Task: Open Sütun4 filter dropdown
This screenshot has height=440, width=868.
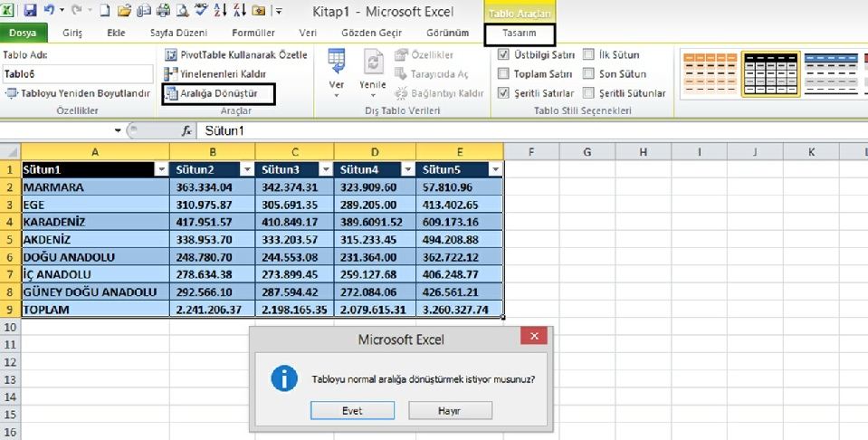Action: (x=408, y=170)
